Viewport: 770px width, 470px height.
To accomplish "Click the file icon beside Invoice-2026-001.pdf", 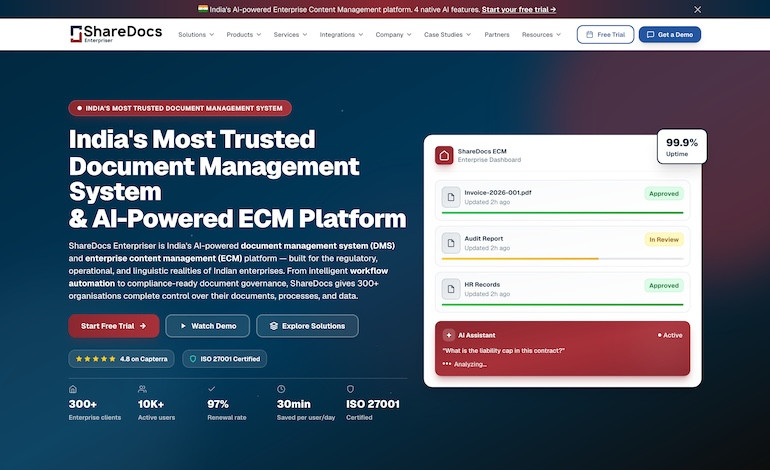I will click(x=451, y=197).
